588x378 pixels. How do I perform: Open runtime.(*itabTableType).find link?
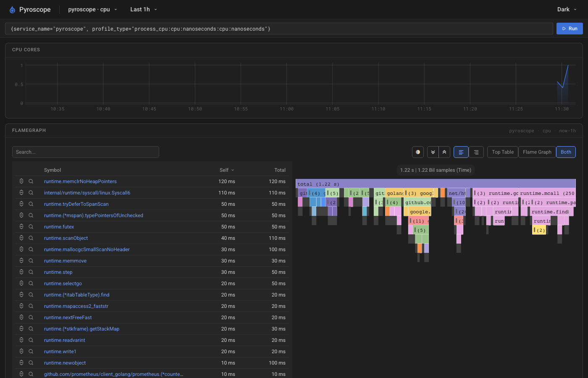[x=76, y=295]
